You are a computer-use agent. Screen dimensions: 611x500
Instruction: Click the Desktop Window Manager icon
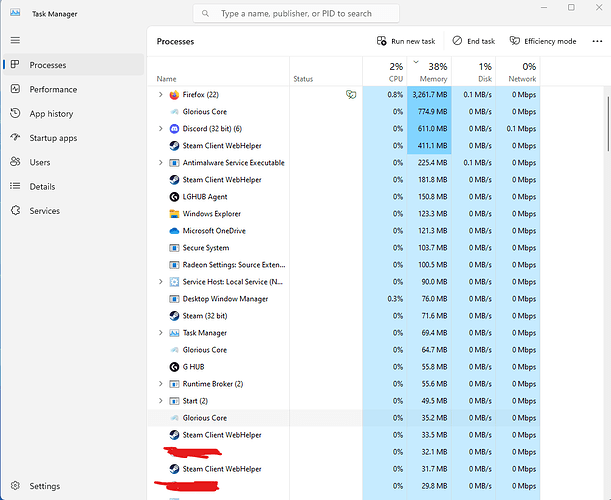coord(174,299)
